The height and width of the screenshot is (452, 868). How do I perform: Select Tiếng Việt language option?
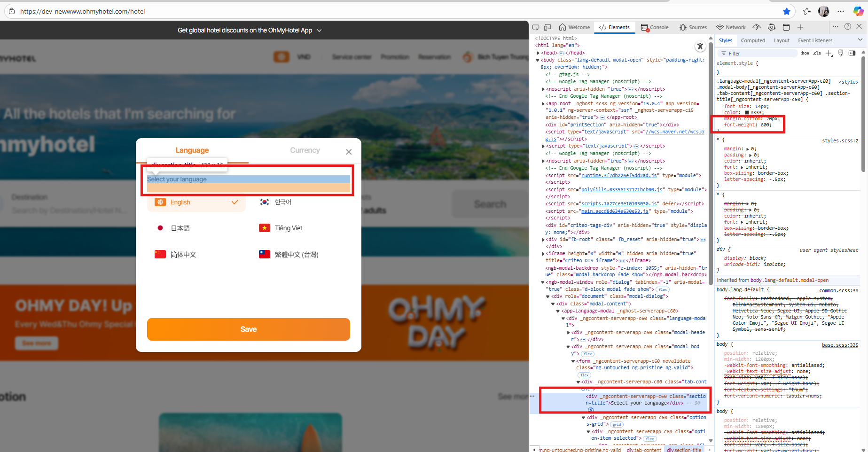coord(301,228)
